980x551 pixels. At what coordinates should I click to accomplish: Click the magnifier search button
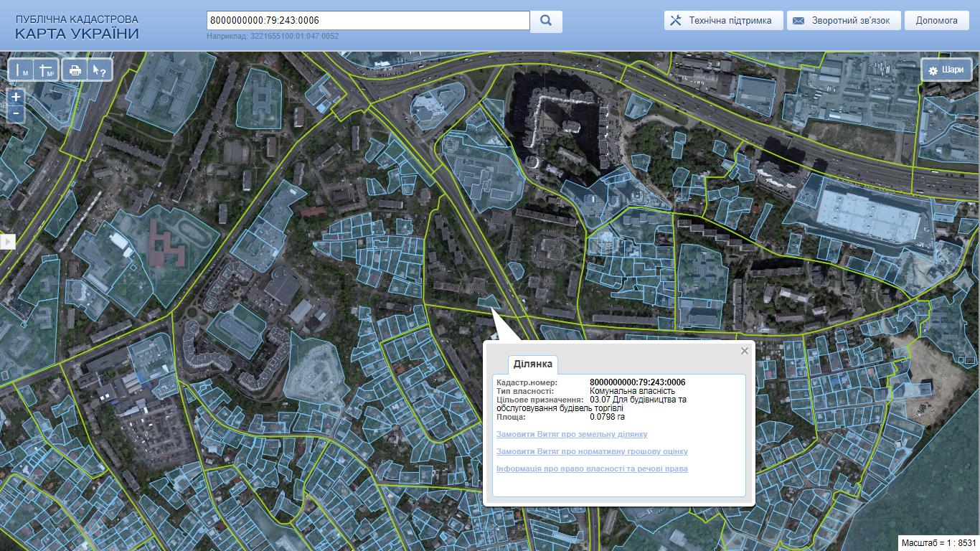(x=546, y=21)
